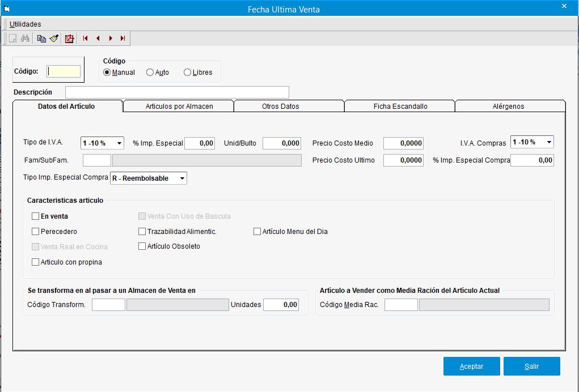
Task: Click the Unid/Bulto value field
Action: click(282, 143)
